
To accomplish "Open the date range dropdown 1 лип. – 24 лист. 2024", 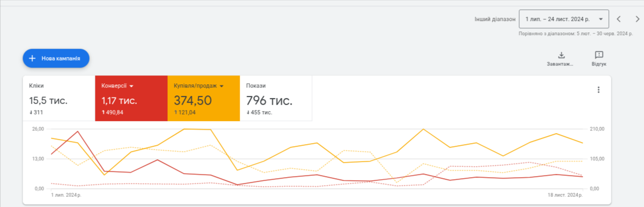I will point(564,19).
